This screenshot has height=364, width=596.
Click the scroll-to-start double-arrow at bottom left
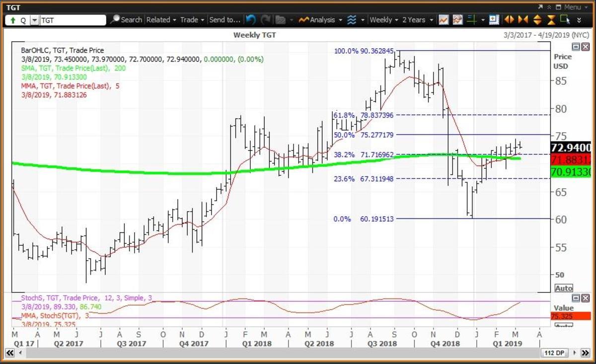coord(9,353)
